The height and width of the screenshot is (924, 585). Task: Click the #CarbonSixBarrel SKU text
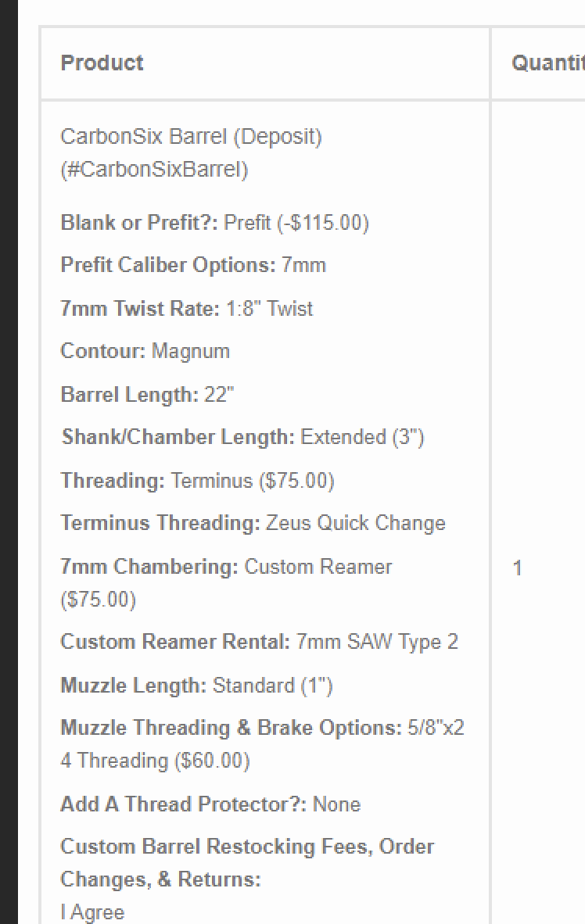tap(154, 170)
